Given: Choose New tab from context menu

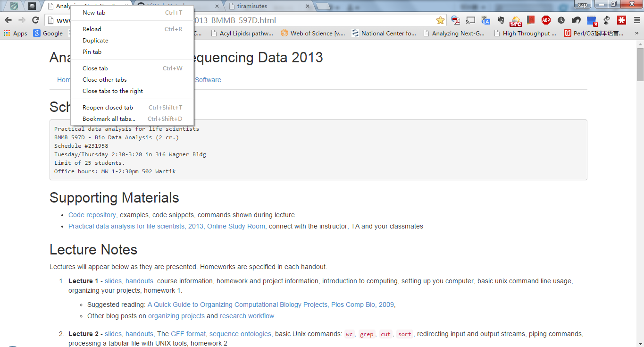Looking at the screenshot, I should point(132,13).
